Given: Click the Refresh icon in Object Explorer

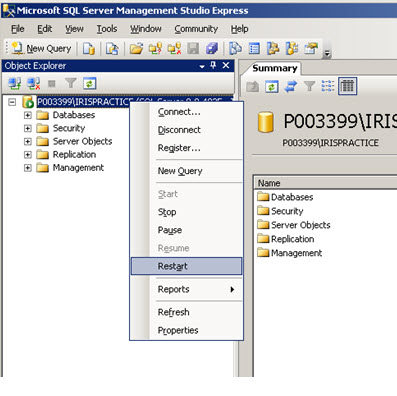Looking at the screenshot, I should [x=90, y=83].
